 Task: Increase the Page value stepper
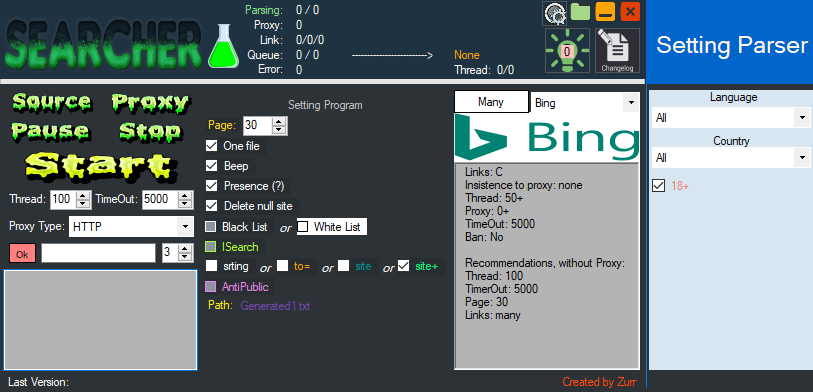[x=279, y=121]
